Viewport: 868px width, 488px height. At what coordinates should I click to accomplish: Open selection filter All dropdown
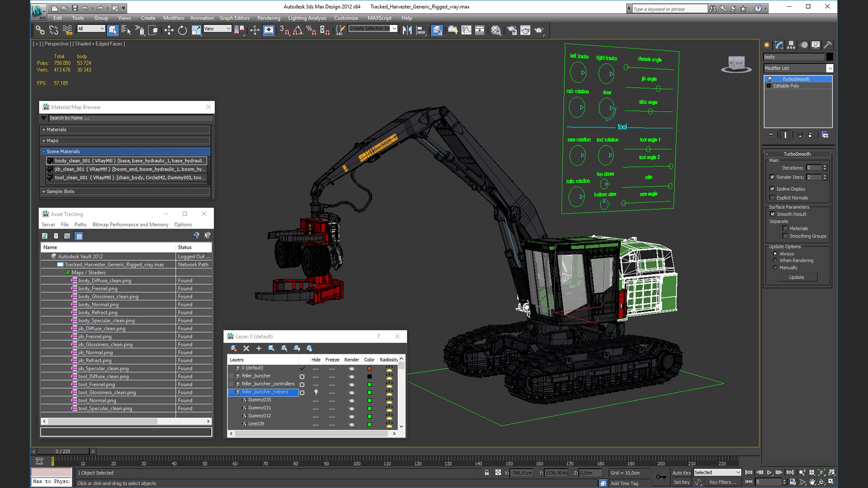(x=91, y=28)
